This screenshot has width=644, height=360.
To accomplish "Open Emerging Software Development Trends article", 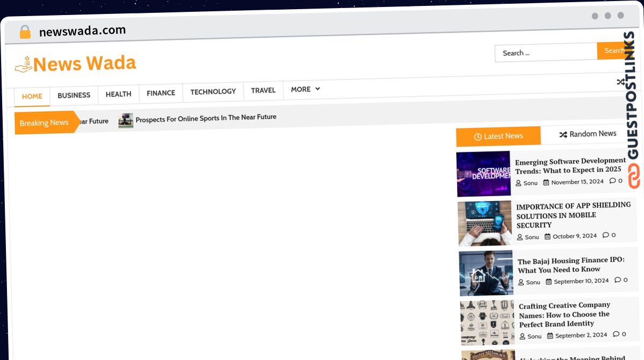I will 570,165.
